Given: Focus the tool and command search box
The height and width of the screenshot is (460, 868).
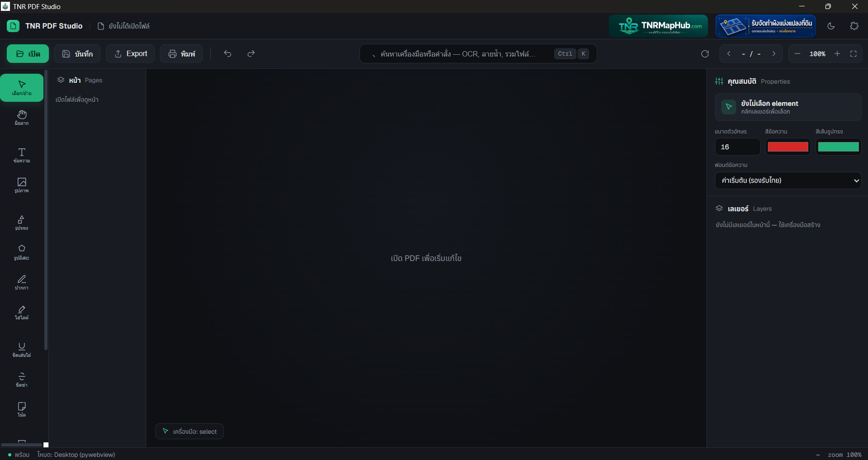Looking at the screenshot, I should (x=478, y=54).
